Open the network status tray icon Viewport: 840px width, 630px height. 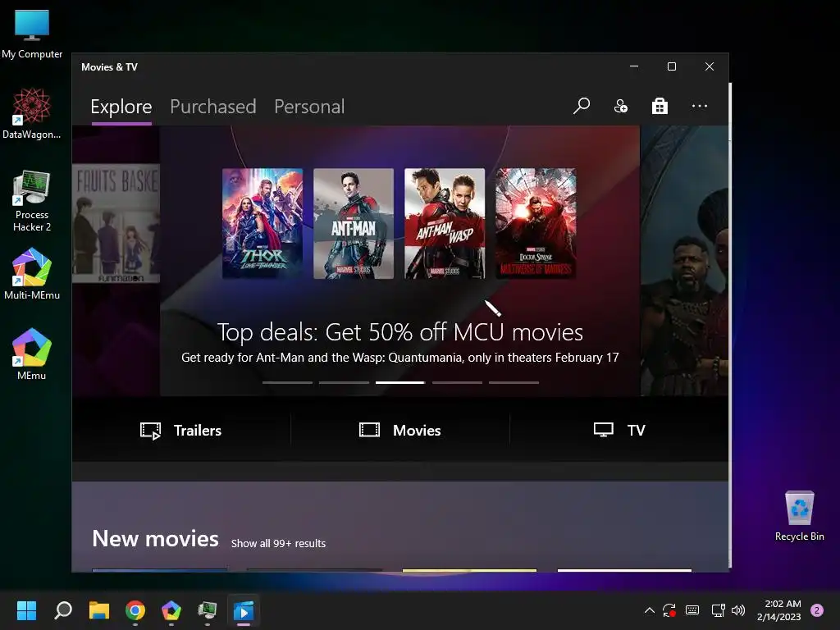[x=718, y=610]
